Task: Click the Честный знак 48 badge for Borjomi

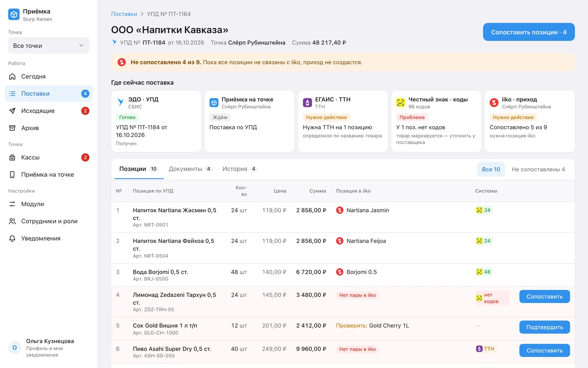Action: pyautogui.click(x=483, y=272)
